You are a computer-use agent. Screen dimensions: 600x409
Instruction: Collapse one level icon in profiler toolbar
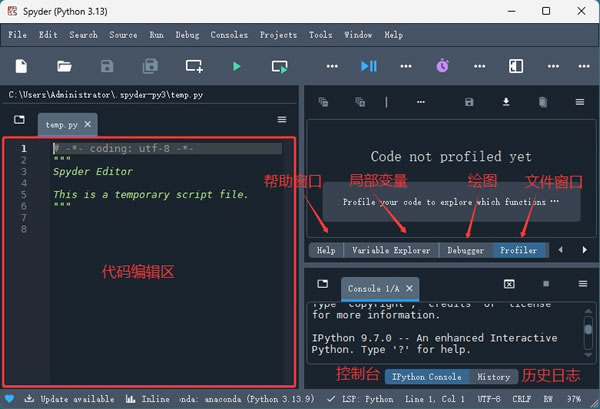pyautogui.click(x=323, y=102)
